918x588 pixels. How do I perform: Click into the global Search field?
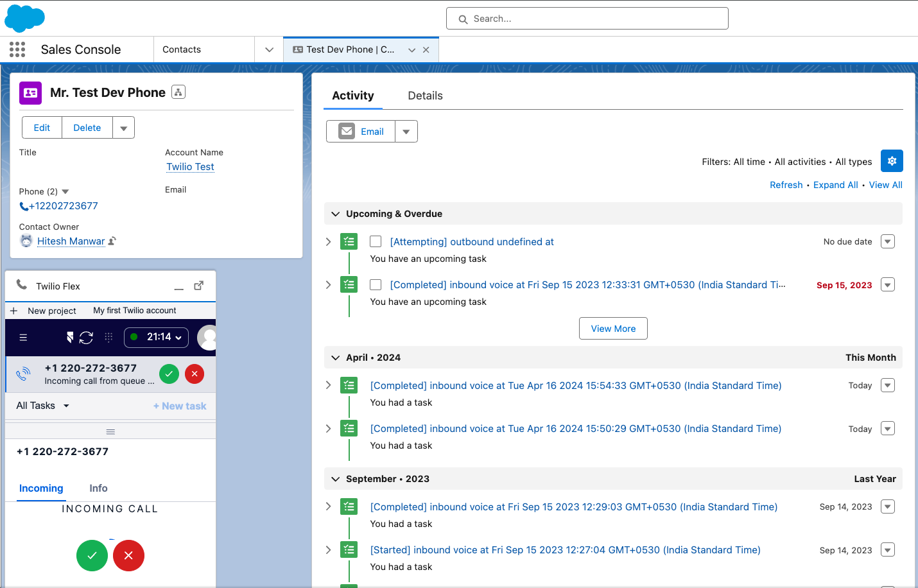[x=587, y=19]
